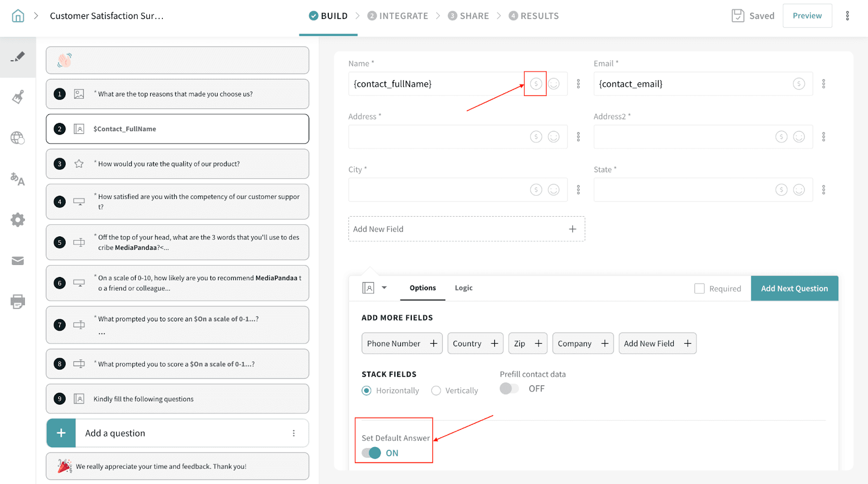Click Add Next Question button

click(x=794, y=288)
